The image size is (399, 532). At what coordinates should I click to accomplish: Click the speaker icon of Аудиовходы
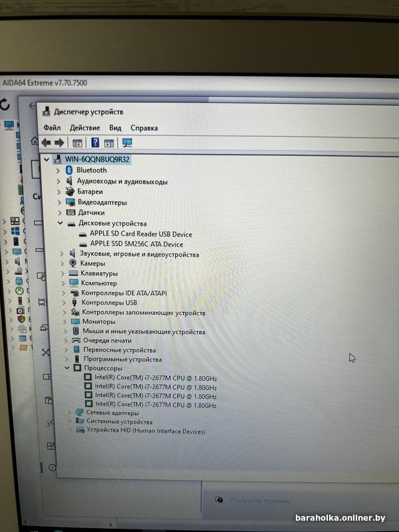coord(69,180)
